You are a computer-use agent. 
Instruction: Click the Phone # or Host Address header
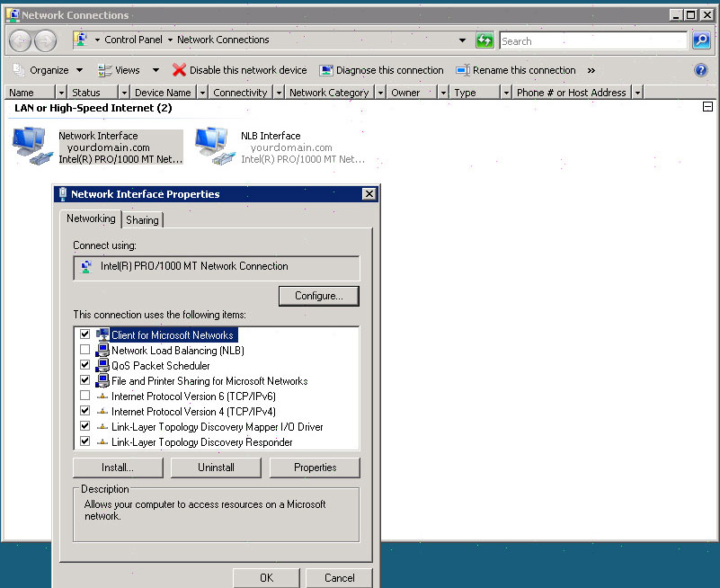(x=571, y=93)
